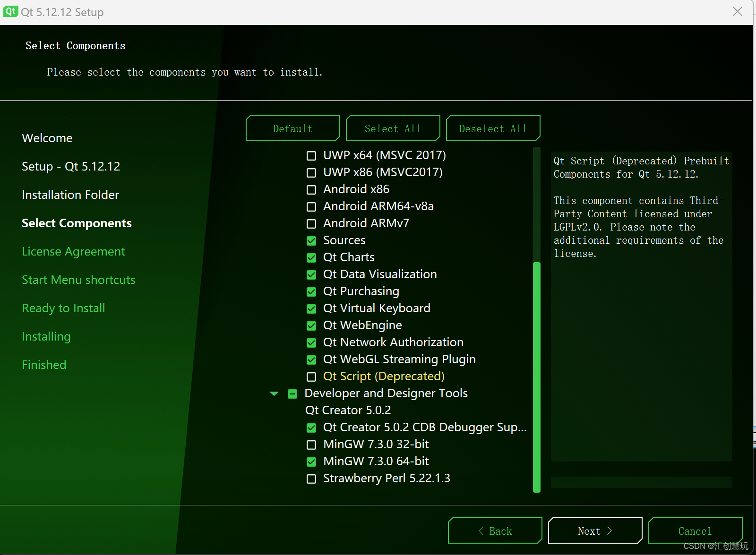Cancel the Qt setup

click(696, 530)
